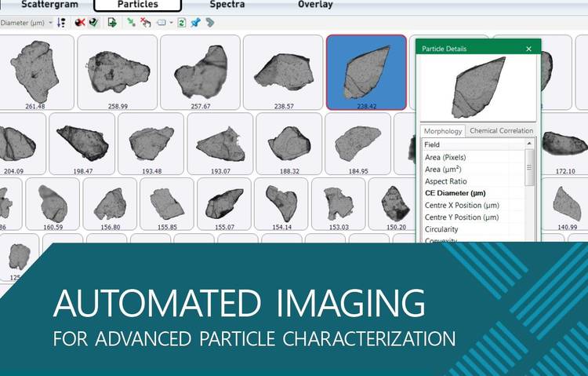
Task: Select the Chemical Correlation tab
Action: pyautogui.click(x=502, y=131)
